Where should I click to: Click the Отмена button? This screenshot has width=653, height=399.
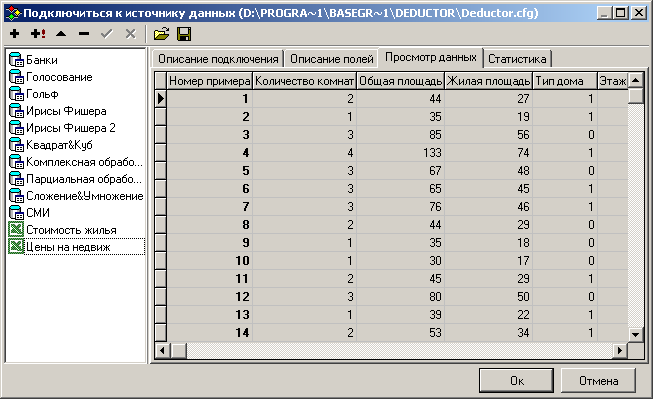(x=598, y=380)
